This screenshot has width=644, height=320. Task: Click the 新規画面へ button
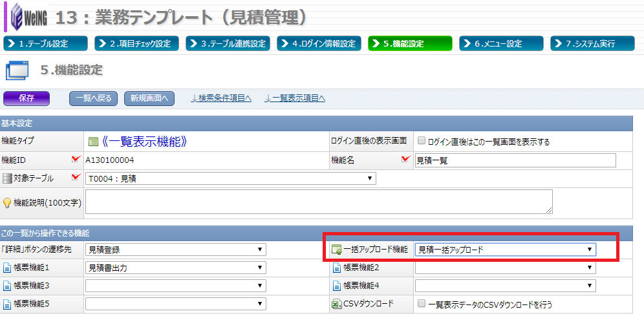point(149,98)
